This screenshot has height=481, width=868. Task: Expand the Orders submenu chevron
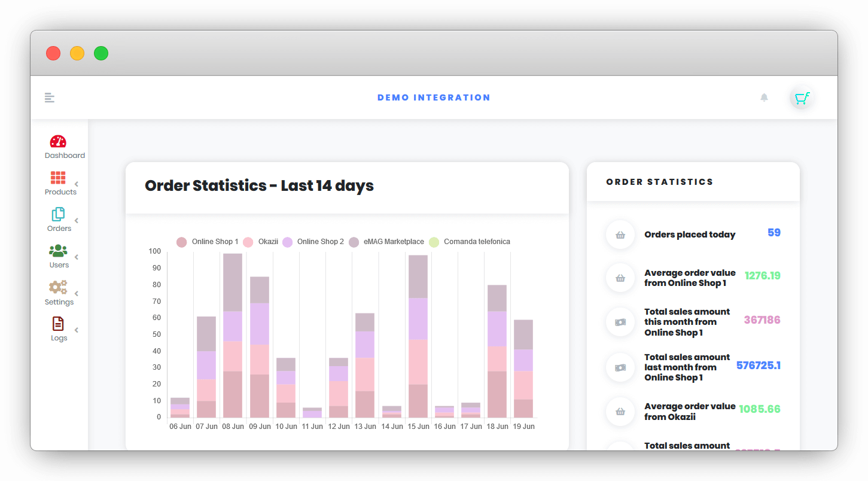coord(77,220)
